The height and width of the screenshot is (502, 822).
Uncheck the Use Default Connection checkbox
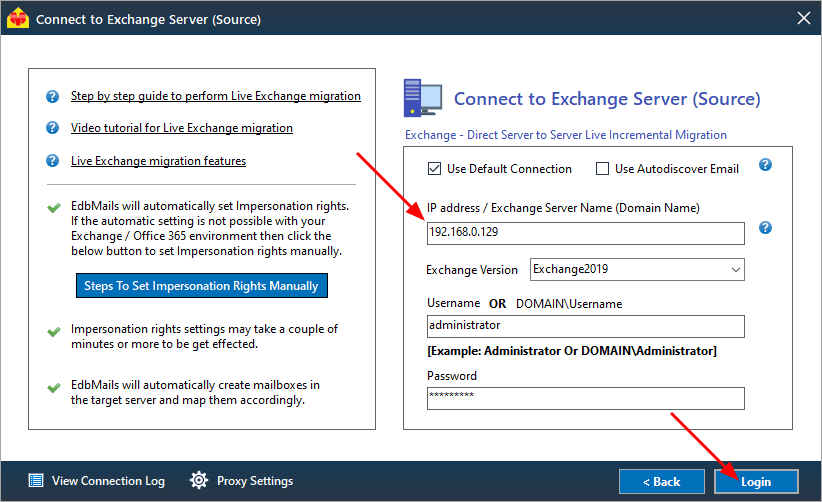434,169
